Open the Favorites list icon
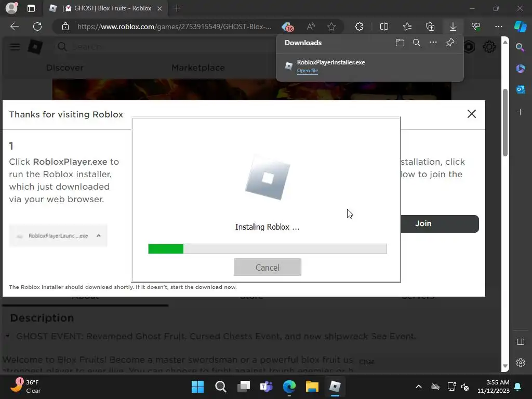532x399 pixels. (407, 26)
